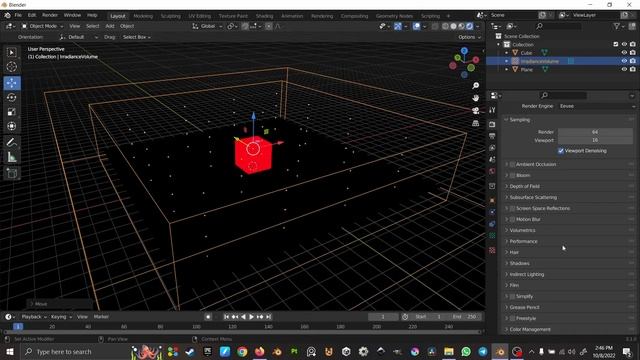The image size is (640, 360).
Task: Open the Render menu
Action: [50, 15]
